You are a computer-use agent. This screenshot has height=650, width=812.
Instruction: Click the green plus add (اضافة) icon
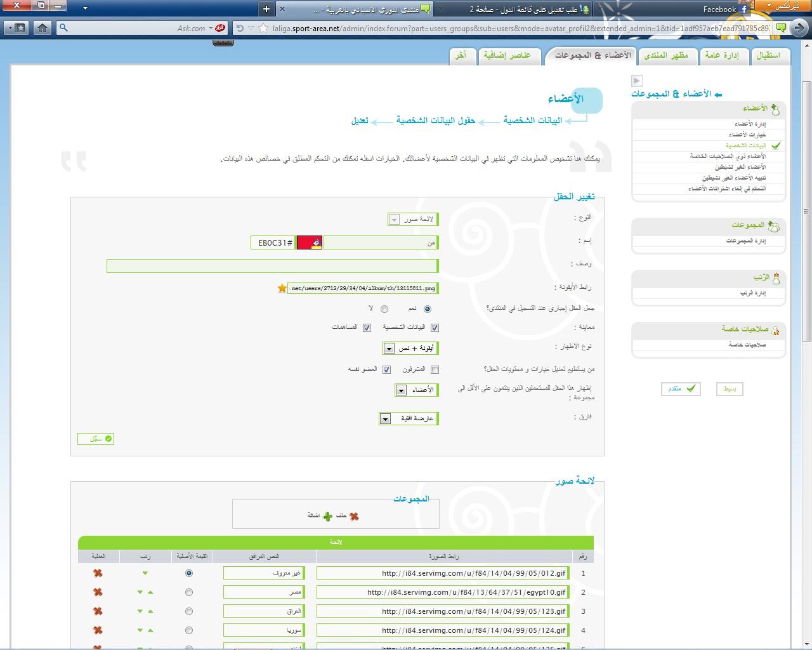[x=327, y=517]
